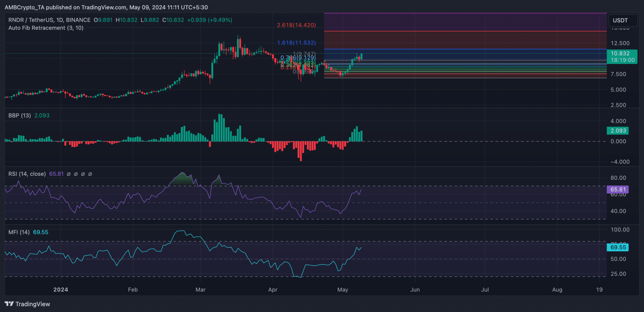The width and height of the screenshot is (644, 312).
Task: Select the 0.786(9.129) Fib level label
Action: [x=298, y=58]
